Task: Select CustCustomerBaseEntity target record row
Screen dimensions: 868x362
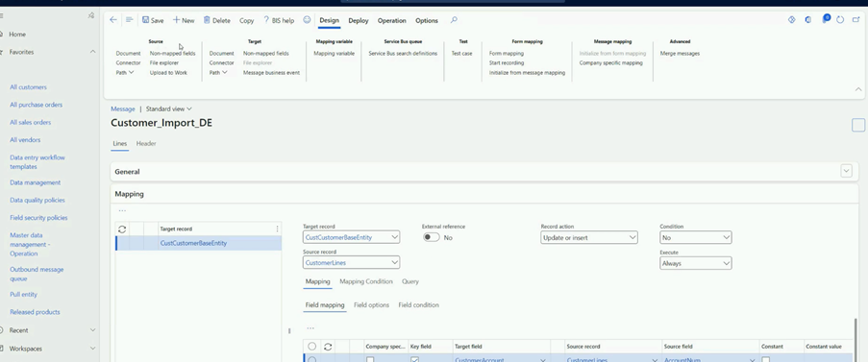Action: tap(199, 243)
